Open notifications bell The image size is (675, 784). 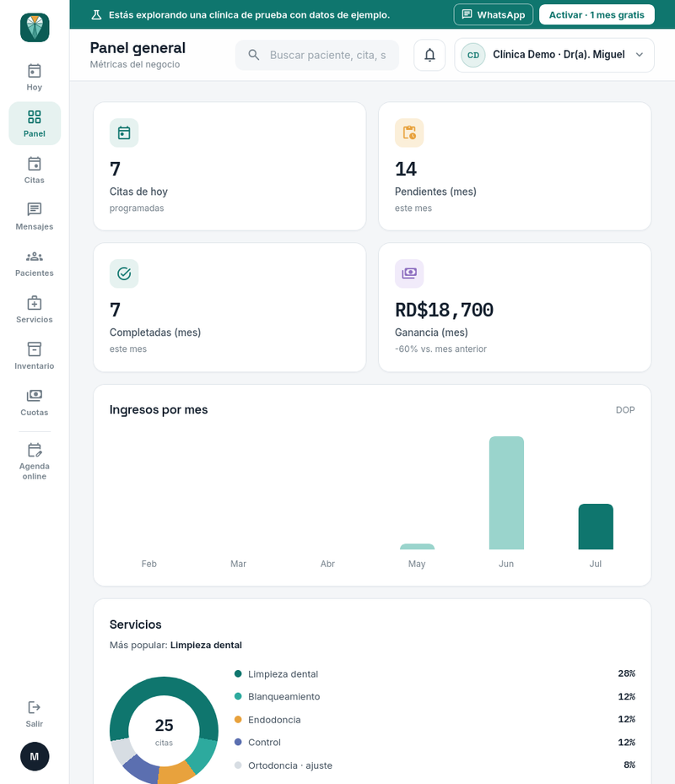pos(429,55)
